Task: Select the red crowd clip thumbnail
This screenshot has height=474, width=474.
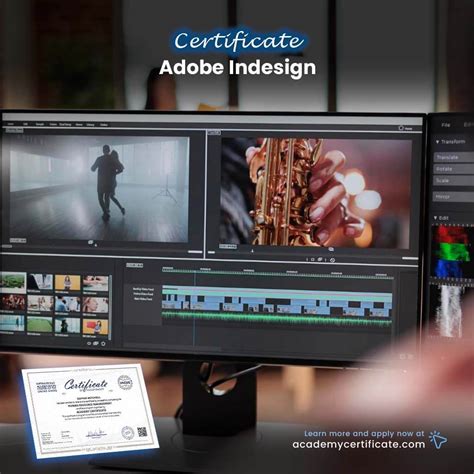Action: (x=12, y=303)
